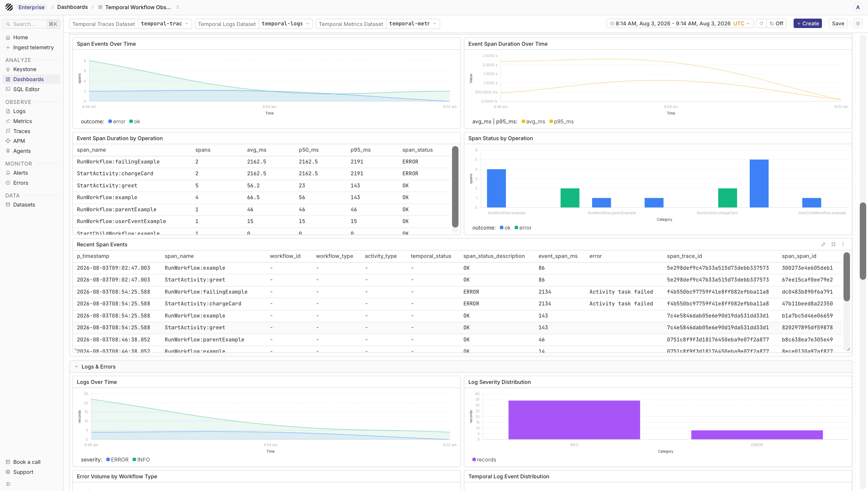This screenshot has height=491, width=868.
Task: Open Temporal Logs Dataset dropdown
Action: 285,24
